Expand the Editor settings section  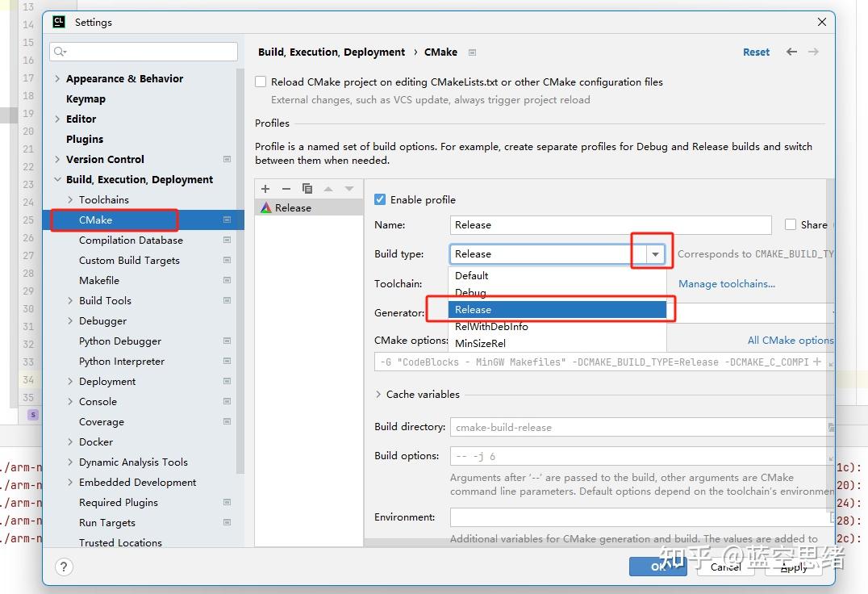coord(57,119)
